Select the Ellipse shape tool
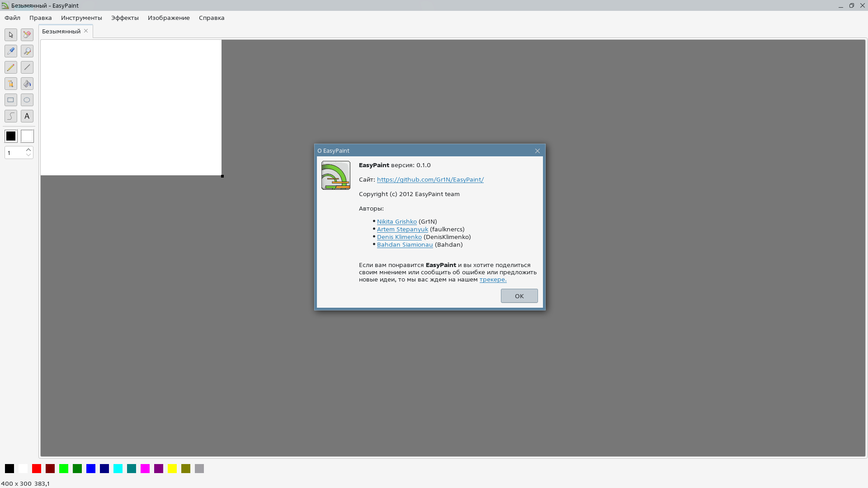This screenshot has height=488, width=868. click(27, 100)
